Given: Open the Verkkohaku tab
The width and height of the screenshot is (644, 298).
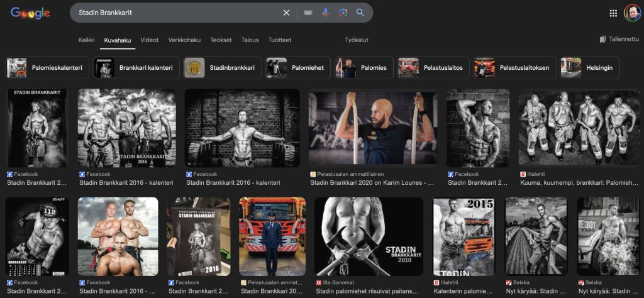Looking at the screenshot, I should [184, 40].
